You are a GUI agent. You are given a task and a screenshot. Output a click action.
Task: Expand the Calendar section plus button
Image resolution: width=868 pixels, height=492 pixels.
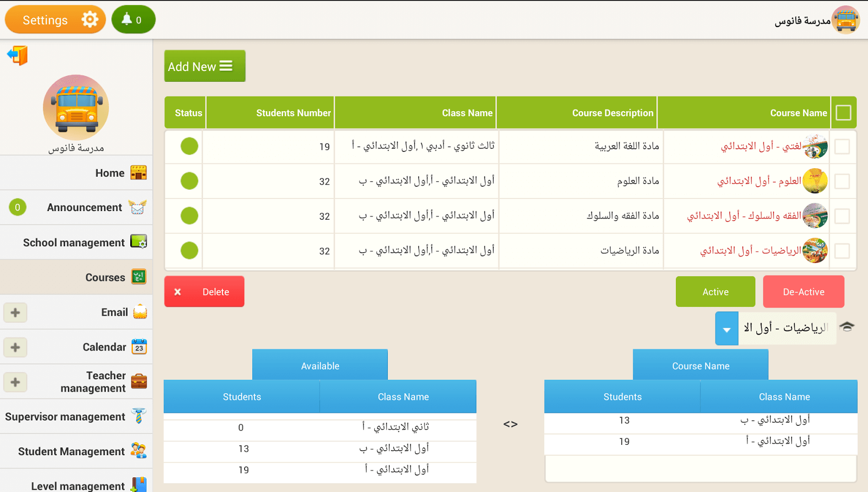coord(15,347)
